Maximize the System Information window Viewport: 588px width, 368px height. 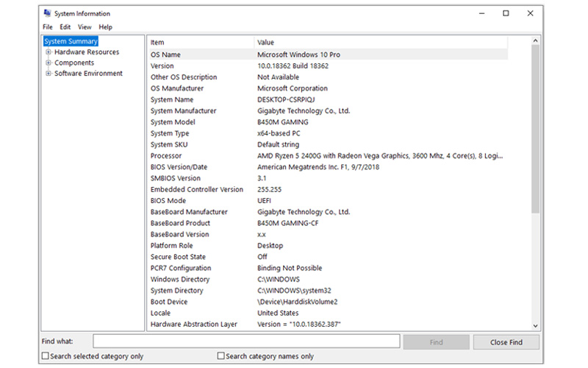pos(506,13)
